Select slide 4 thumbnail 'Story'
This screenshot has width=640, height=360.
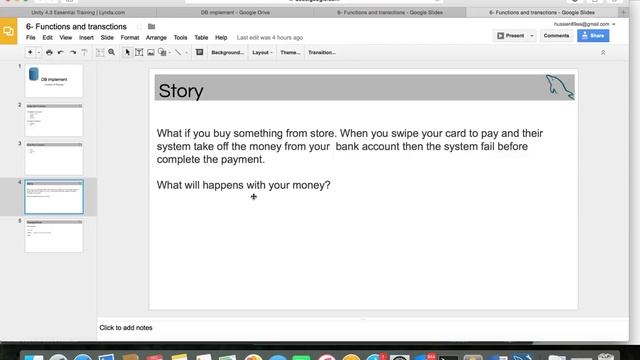coord(54,197)
